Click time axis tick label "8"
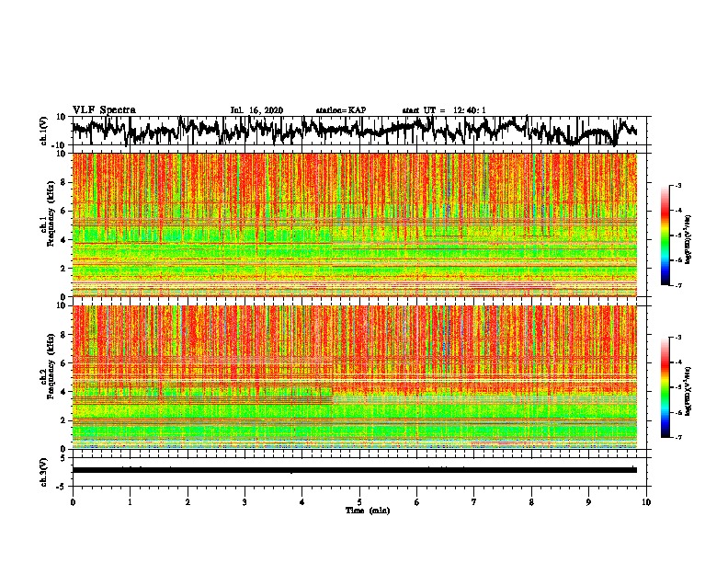 pos(531,502)
